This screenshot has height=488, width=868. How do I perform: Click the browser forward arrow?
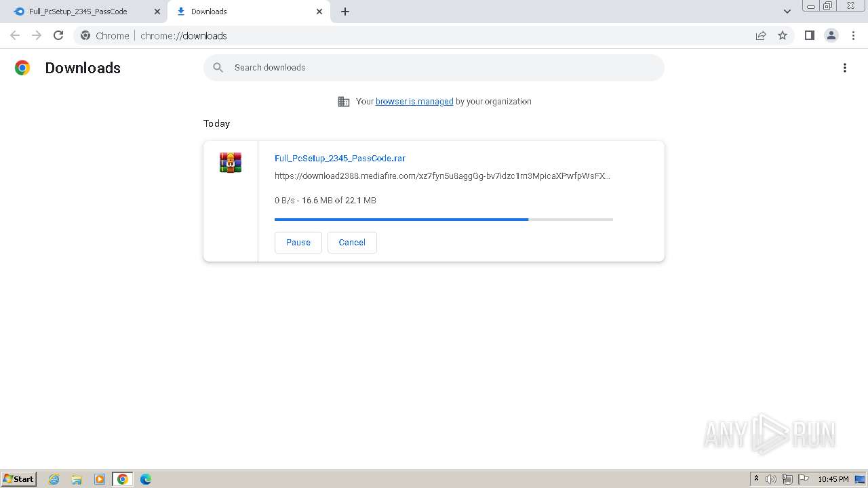click(x=37, y=35)
